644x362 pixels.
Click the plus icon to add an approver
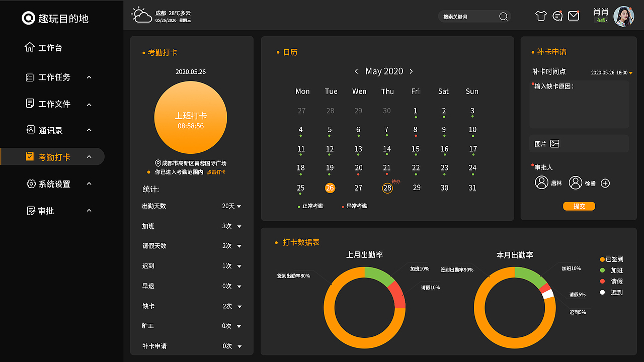pos(605,183)
